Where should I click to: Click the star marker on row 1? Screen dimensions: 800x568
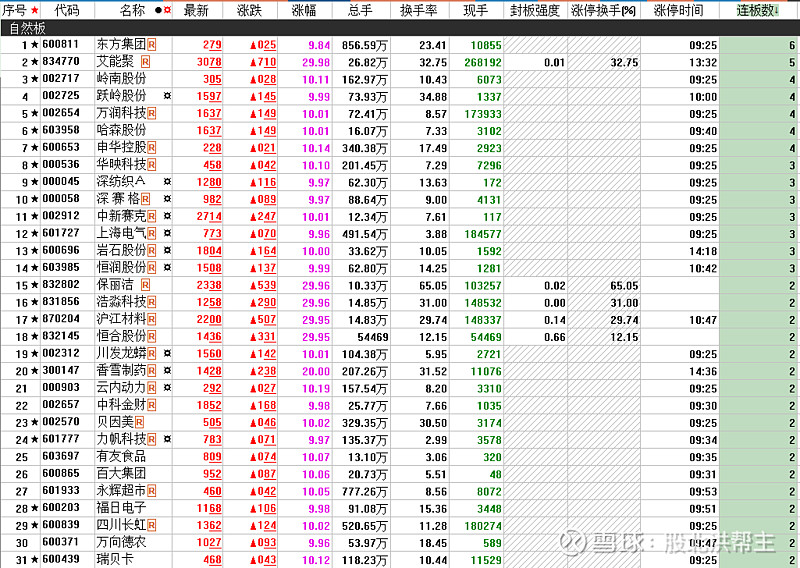coord(35,45)
